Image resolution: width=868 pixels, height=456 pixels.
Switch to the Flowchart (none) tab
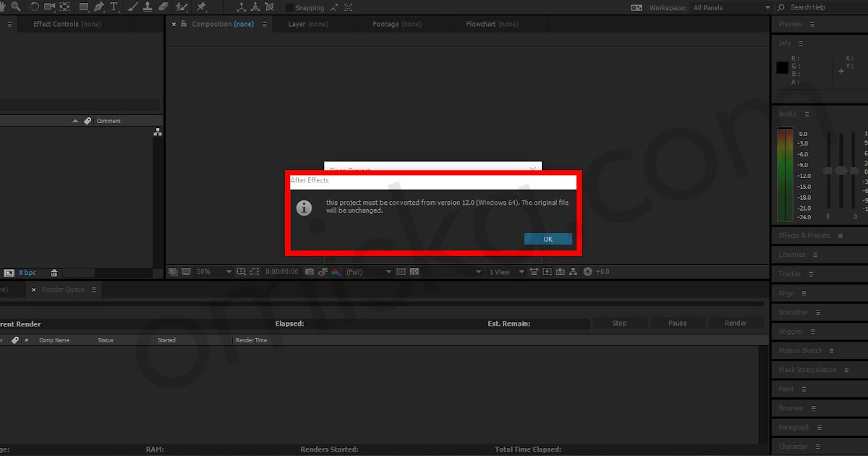492,24
